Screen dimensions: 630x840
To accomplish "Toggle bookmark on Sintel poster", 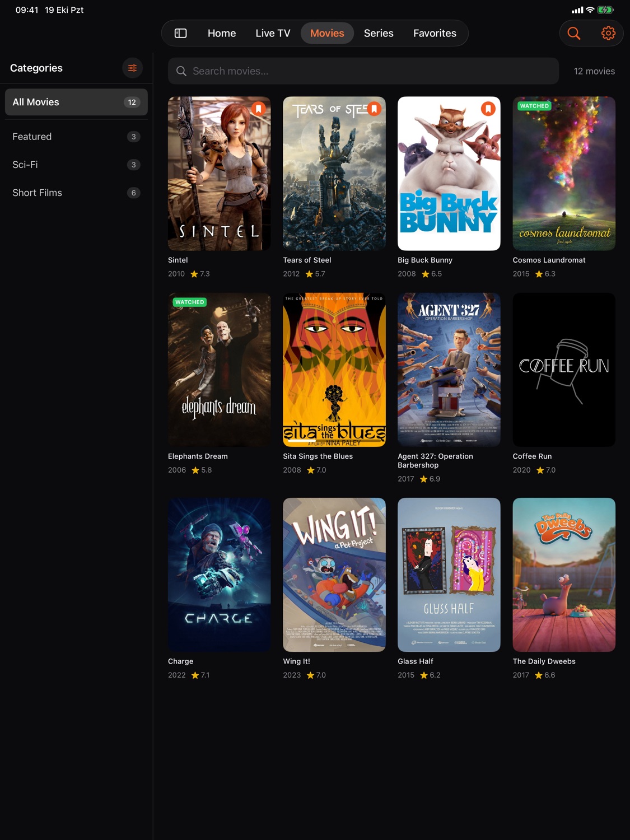I will point(258,109).
